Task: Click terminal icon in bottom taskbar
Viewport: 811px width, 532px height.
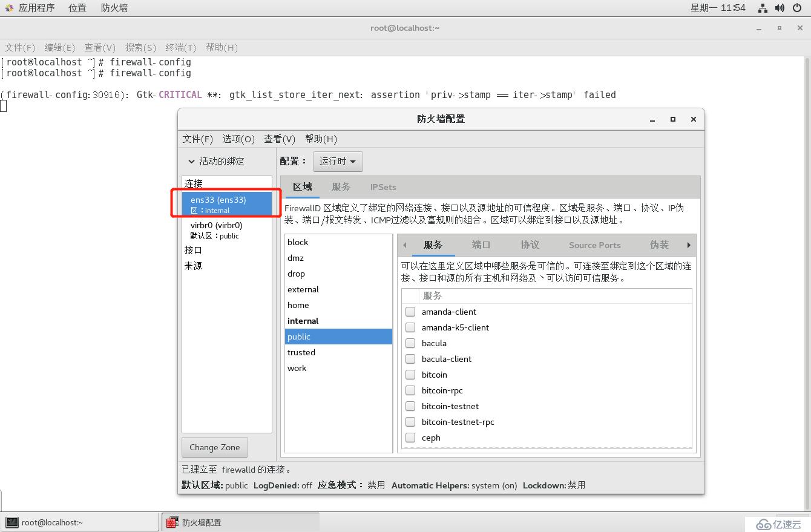Action: coord(11,522)
